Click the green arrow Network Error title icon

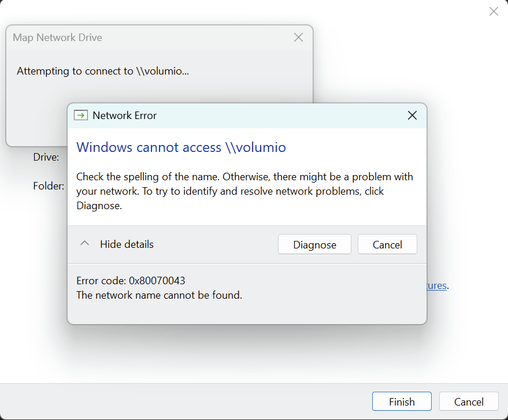point(81,116)
